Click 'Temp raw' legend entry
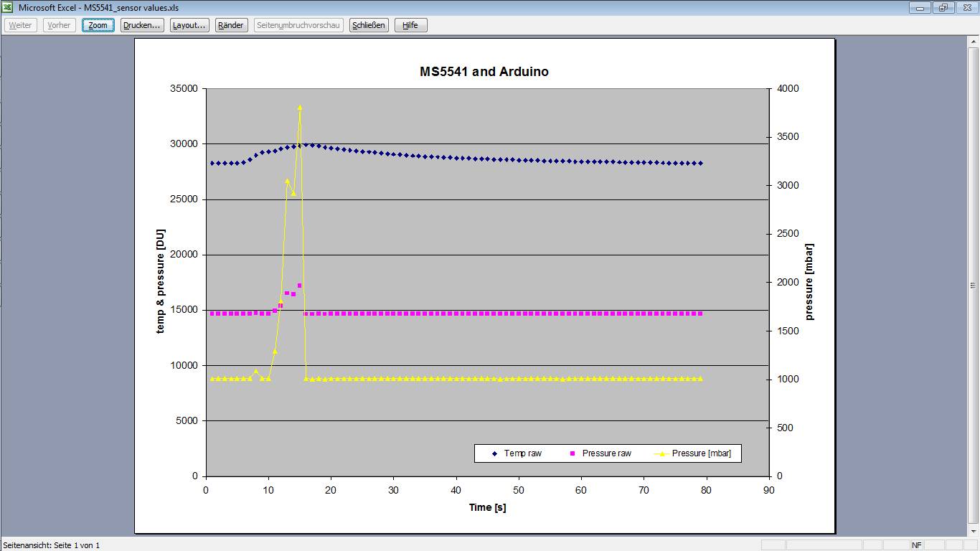 523,453
